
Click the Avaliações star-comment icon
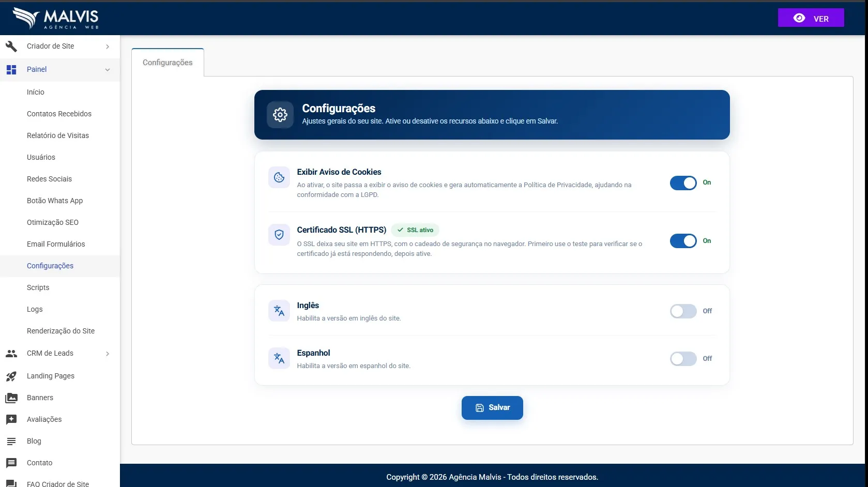(x=11, y=420)
